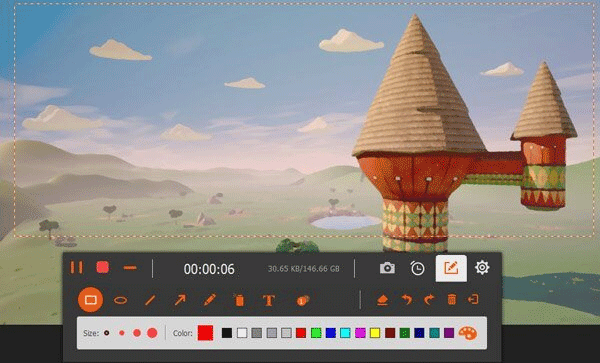Stop the recording

click(x=103, y=267)
